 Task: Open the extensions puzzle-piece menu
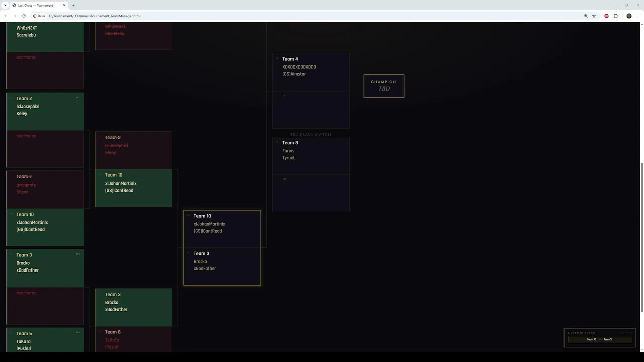pyautogui.click(x=615, y=16)
